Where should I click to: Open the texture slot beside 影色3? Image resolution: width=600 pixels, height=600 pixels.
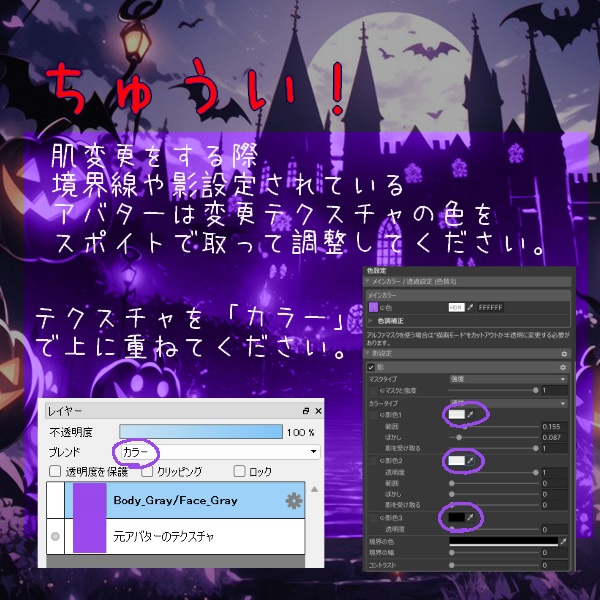[373, 518]
